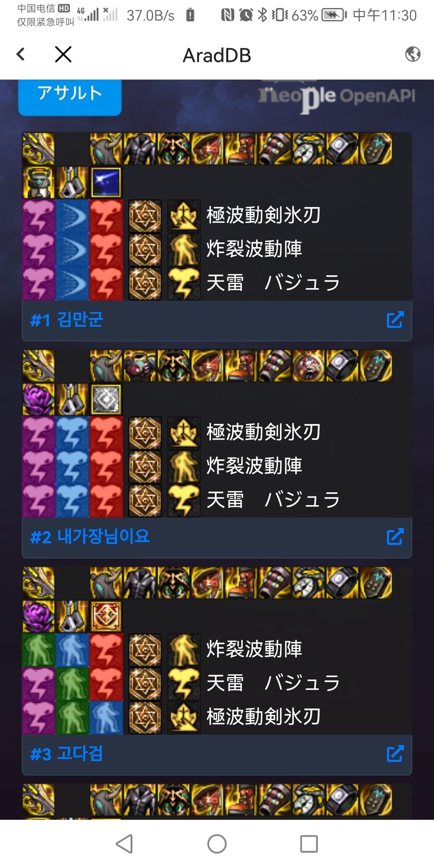
Task: Tap 炸裂波動陣 skill in second build
Action: [254, 466]
